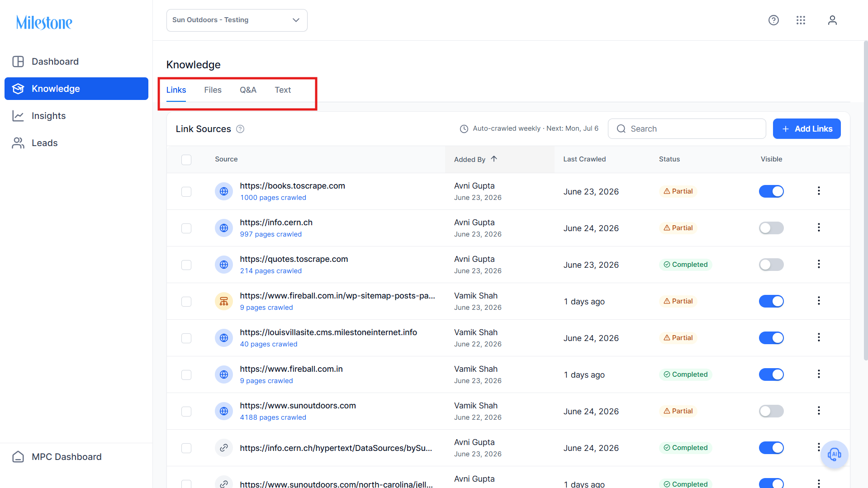Click the Link Sources info icon
Screen dimensions: 868x488
(x=240, y=129)
